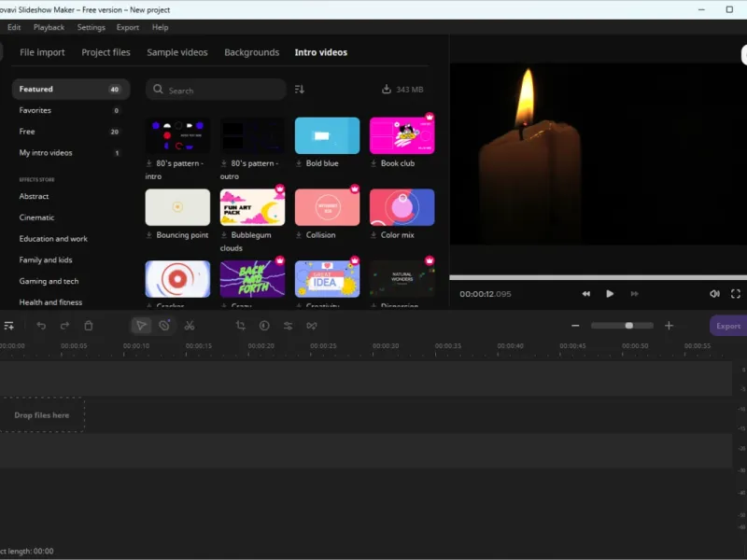Screen dimensions: 747x560
Task: Select the Book club intro thumbnail
Action: pyautogui.click(x=402, y=135)
